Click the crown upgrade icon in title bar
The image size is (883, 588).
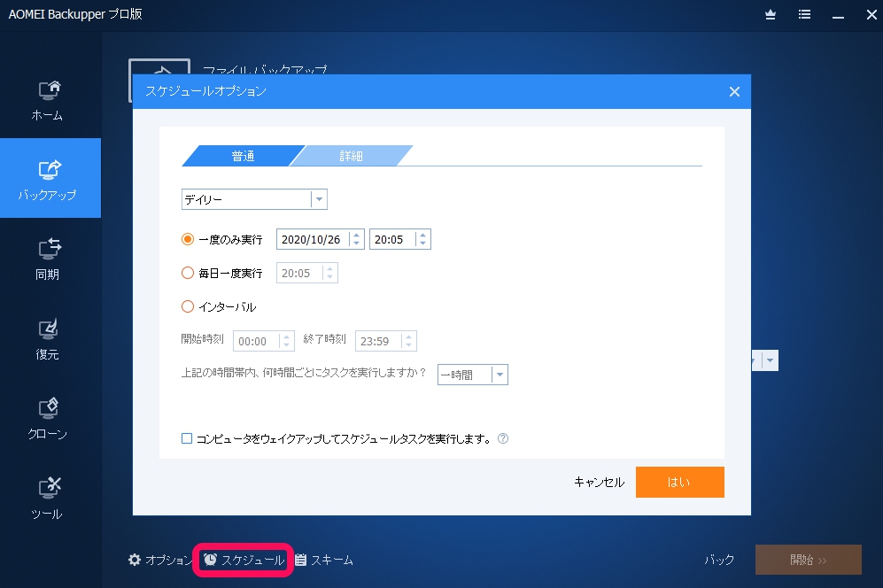tap(771, 15)
